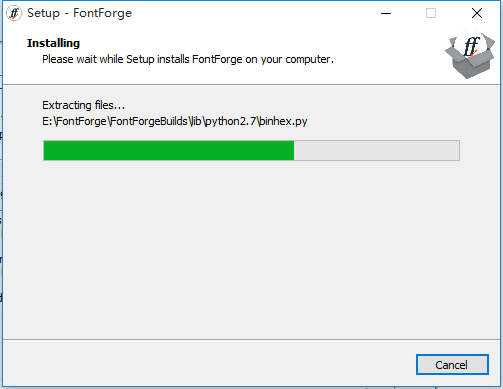Close the Setup - FontForge window
503x389 pixels.
pyautogui.click(x=477, y=13)
